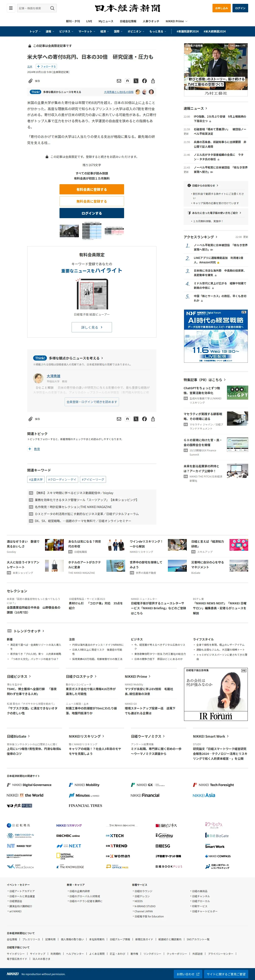Share to note icon under article date
This screenshot has width=255, height=980.
[127, 81]
